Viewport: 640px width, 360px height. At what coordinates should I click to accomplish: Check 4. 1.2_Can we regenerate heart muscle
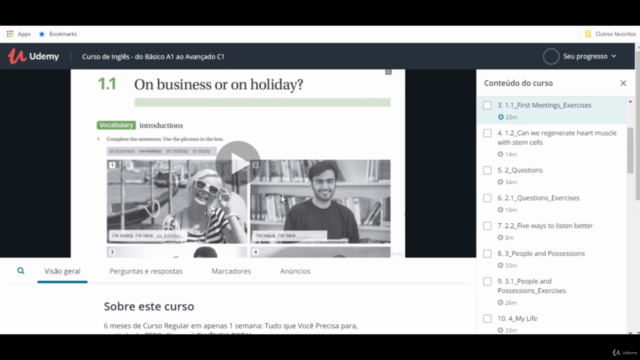point(487,133)
